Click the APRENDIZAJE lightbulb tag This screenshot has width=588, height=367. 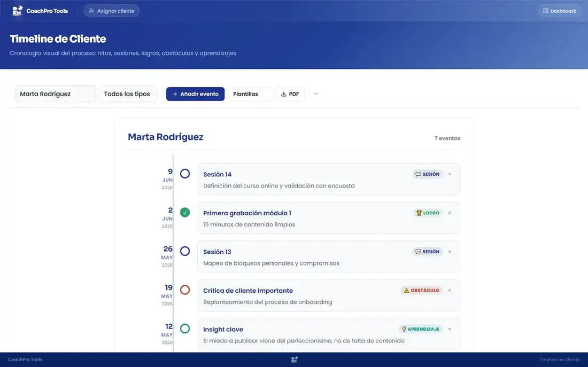(421, 329)
